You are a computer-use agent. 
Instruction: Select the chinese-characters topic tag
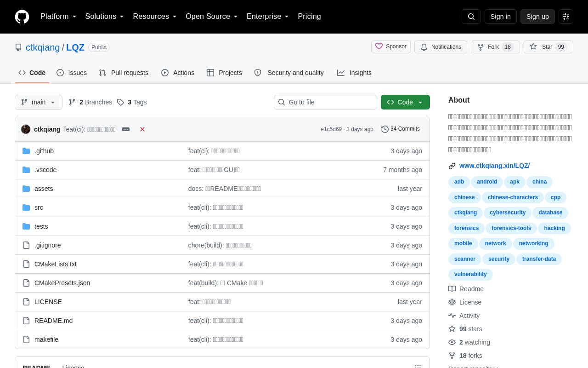pyautogui.click(x=513, y=197)
